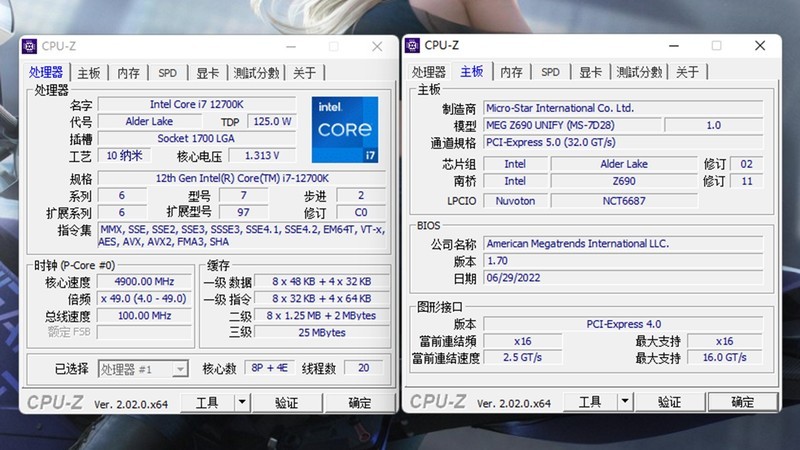Click 验证 button in right CPU-Z window

pos(669,402)
